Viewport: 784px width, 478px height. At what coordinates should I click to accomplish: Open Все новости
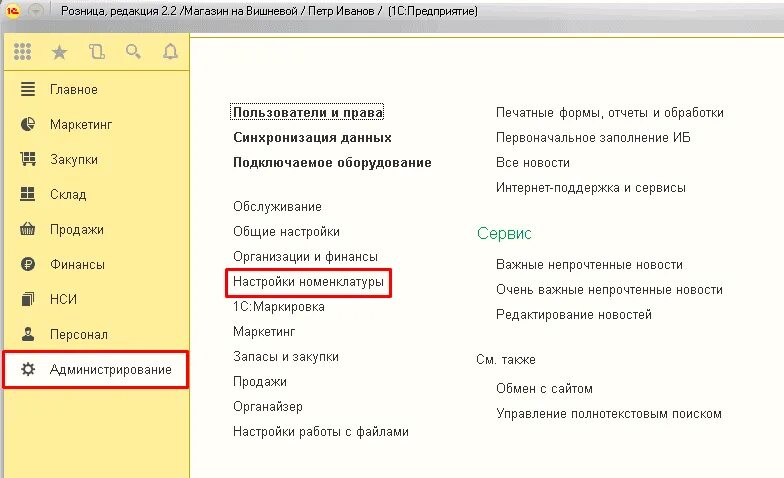pos(532,162)
